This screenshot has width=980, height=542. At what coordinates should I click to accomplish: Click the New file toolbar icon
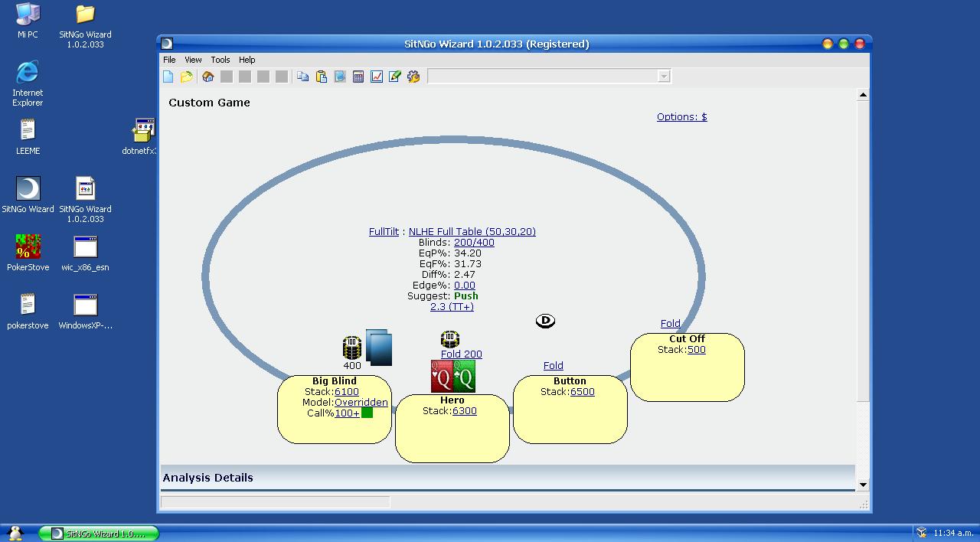point(168,77)
